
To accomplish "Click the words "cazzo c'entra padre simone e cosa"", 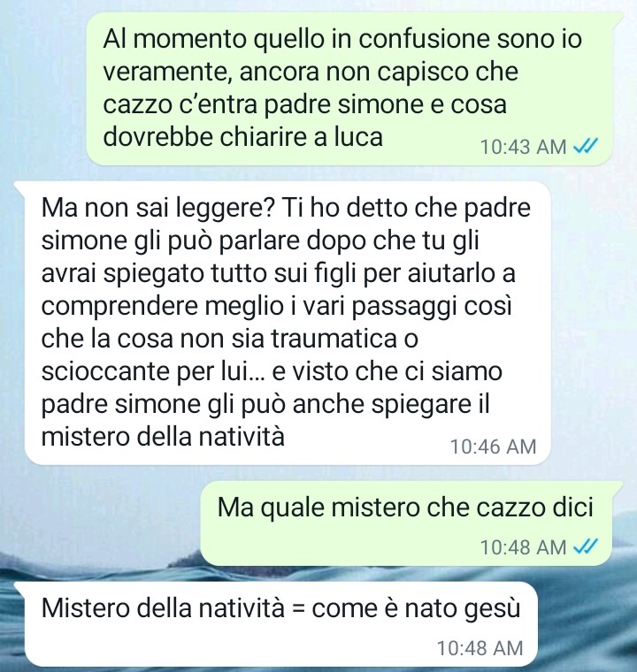I will coord(305,104).
